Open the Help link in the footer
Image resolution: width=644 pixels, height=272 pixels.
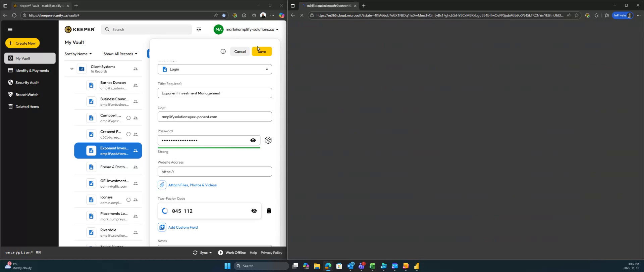tap(253, 253)
